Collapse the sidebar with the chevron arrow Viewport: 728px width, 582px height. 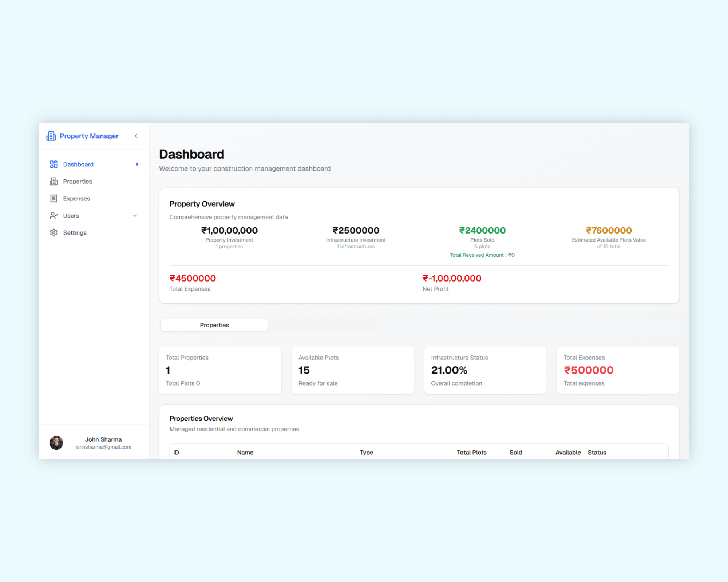(x=136, y=136)
